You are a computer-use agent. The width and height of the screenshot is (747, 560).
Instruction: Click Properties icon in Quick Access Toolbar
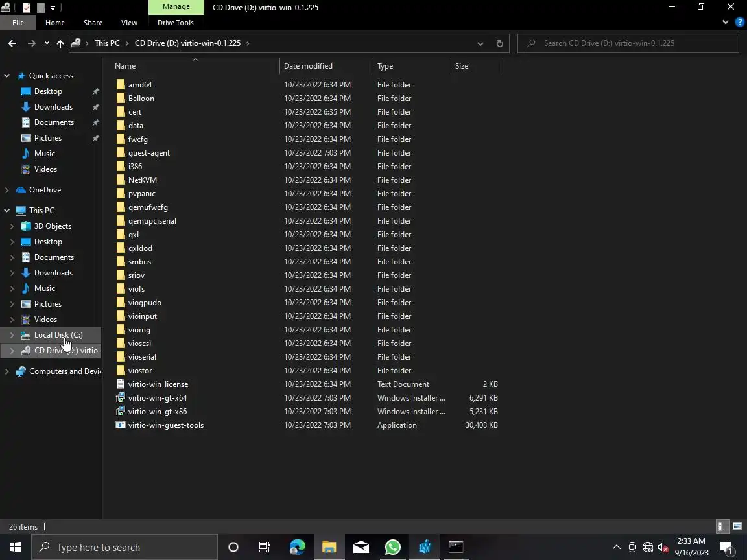tap(27, 8)
